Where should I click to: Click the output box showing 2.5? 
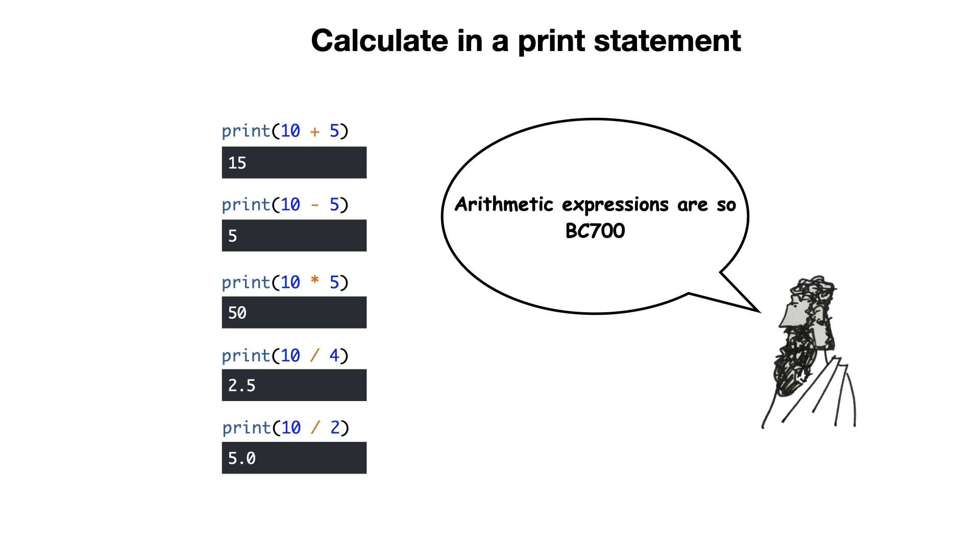point(294,385)
